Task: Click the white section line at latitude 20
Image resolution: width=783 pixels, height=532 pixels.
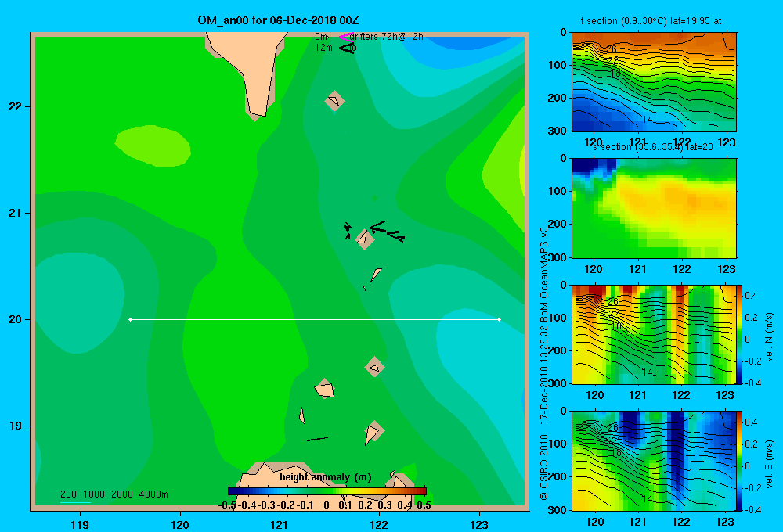Action: coord(315,319)
